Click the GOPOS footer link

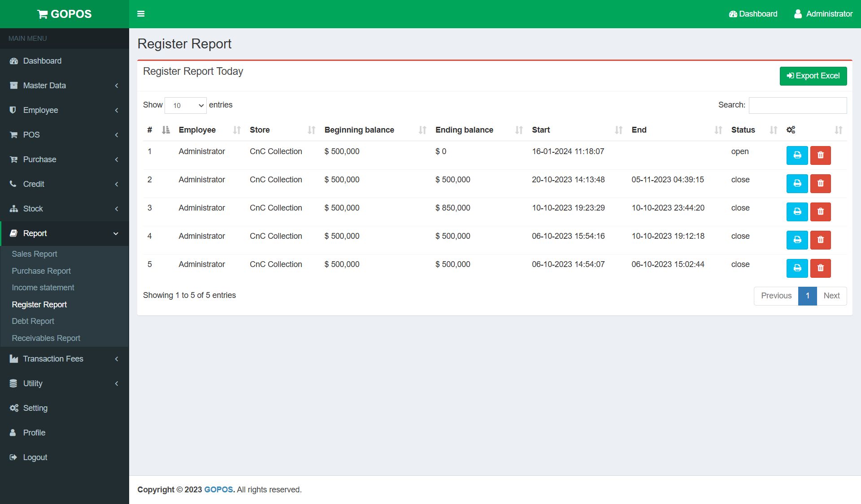point(218,490)
